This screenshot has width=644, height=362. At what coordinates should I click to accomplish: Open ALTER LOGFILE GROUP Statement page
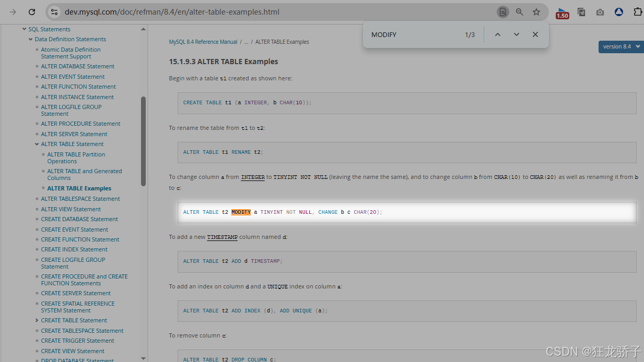click(72, 110)
